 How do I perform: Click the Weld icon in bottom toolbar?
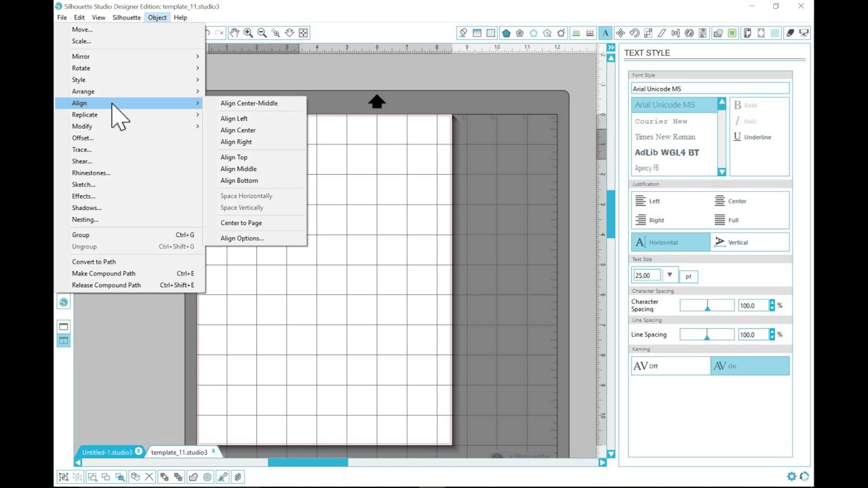(193, 477)
